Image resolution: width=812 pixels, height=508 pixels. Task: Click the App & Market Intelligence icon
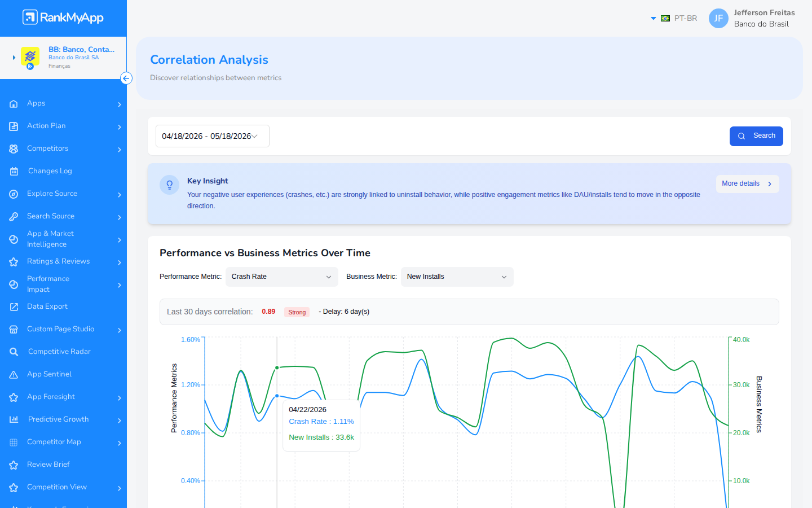pyautogui.click(x=14, y=239)
